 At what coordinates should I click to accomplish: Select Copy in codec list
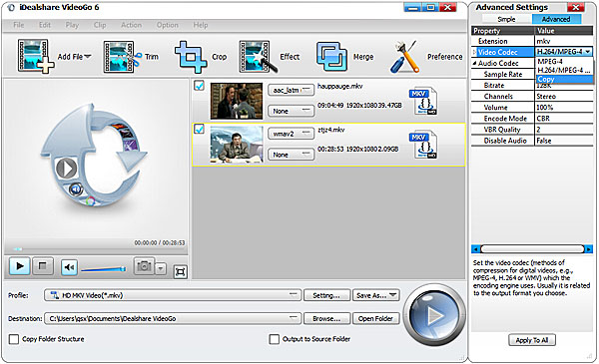click(564, 80)
